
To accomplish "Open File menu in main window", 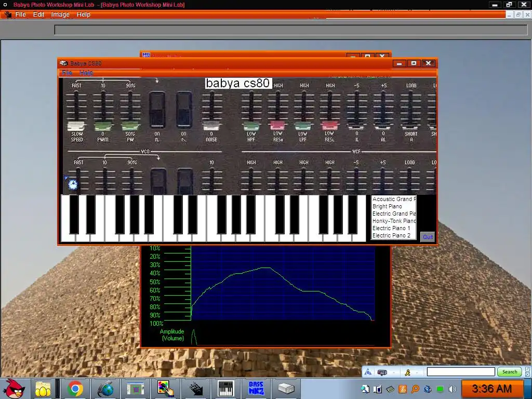I will [x=20, y=14].
